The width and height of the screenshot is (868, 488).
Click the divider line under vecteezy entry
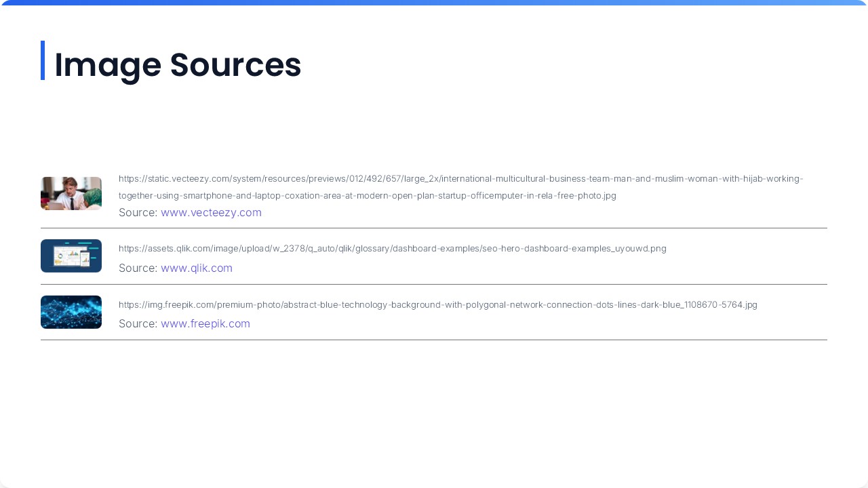(x=434, y=228)
